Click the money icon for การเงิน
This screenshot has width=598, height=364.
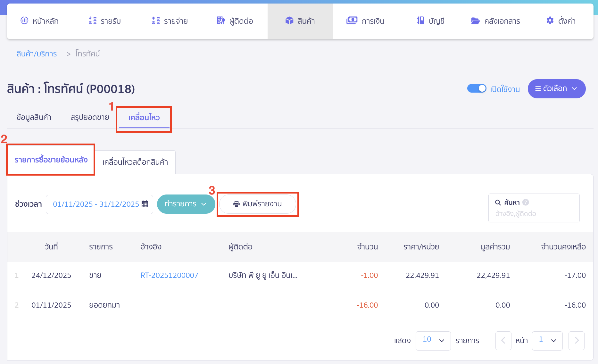coord(352,21)
